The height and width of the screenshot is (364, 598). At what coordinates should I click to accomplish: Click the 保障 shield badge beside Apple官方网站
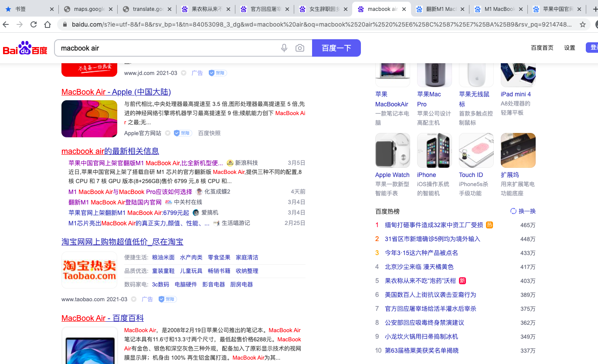[182, 133]
